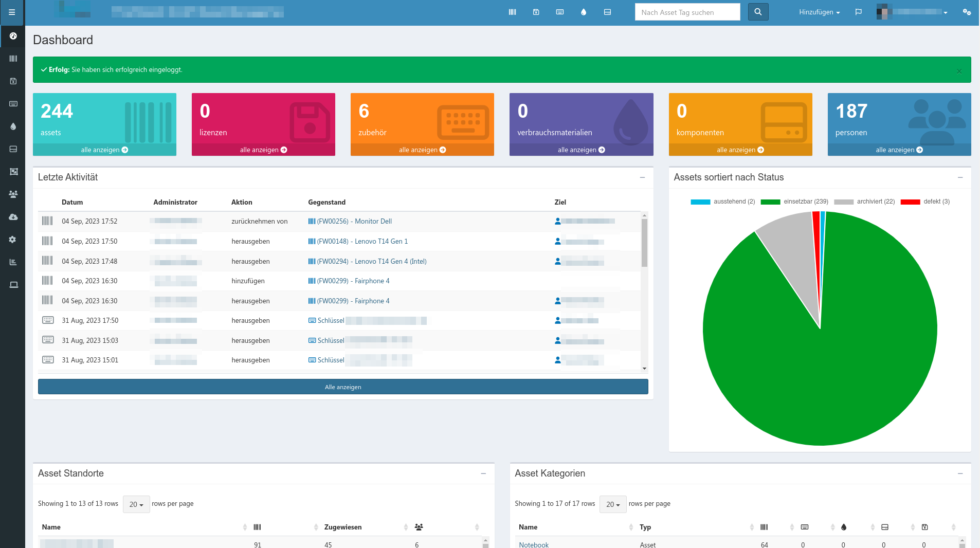The width and height of the screenshot is (980, 548).
Task: Toggle 'archiviert' legend entry in chart
Action: point(864,202)
